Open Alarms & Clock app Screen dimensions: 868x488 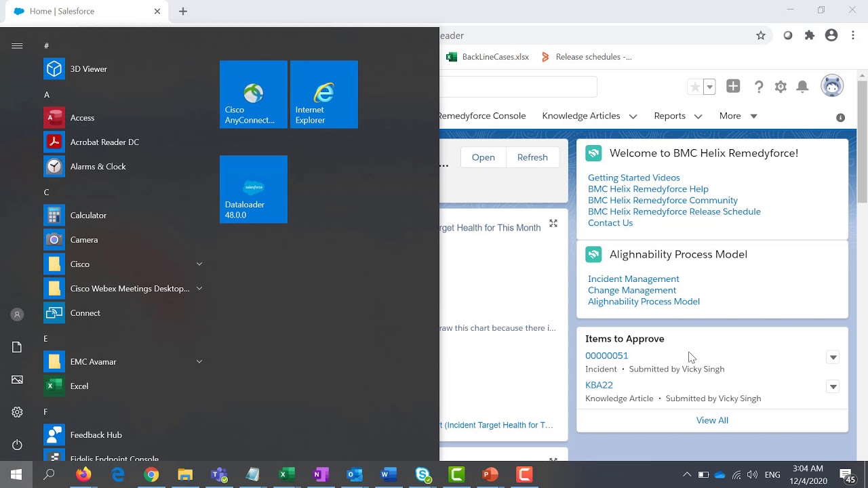click(123, 166)
